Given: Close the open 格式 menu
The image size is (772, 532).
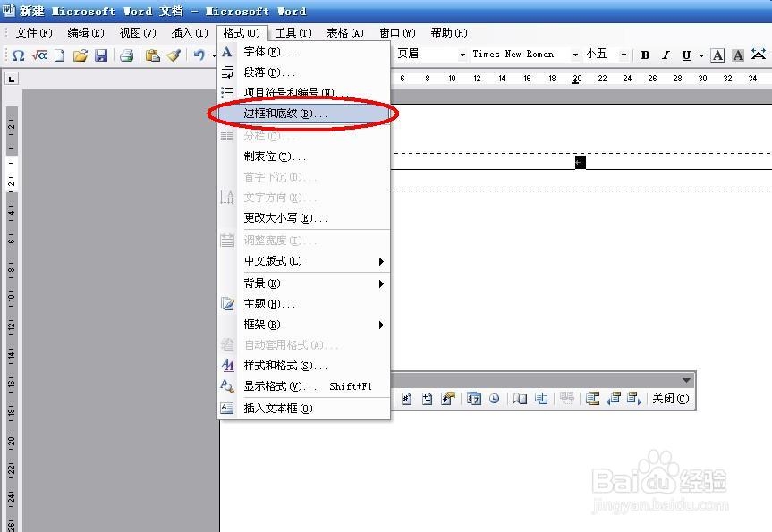Looking at the screenshot, I should click(242, 33).
